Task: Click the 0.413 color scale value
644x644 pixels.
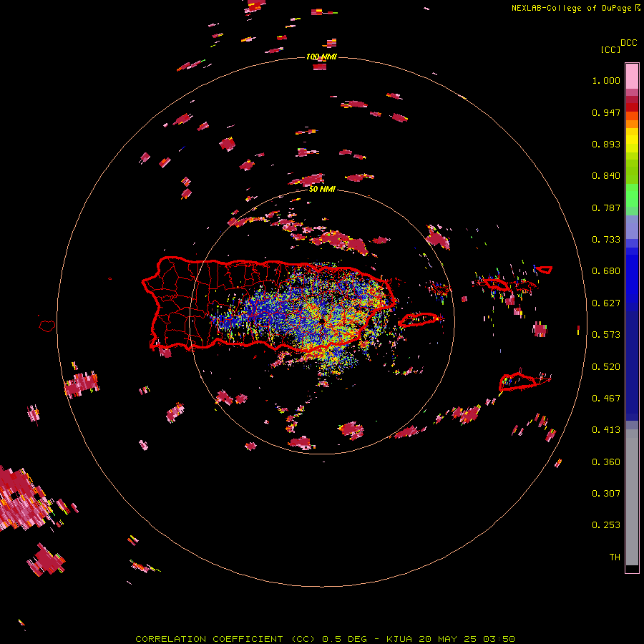Action: 606,430
